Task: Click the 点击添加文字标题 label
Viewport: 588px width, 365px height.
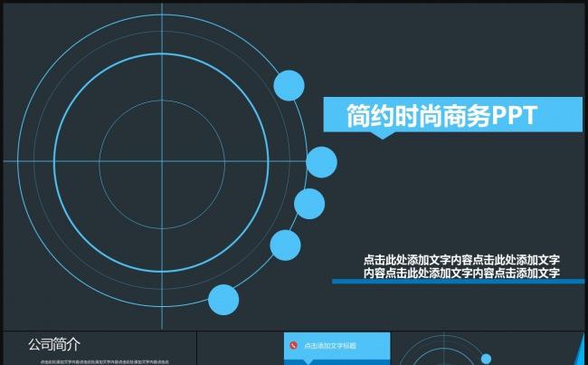Action: click(330, 345)
